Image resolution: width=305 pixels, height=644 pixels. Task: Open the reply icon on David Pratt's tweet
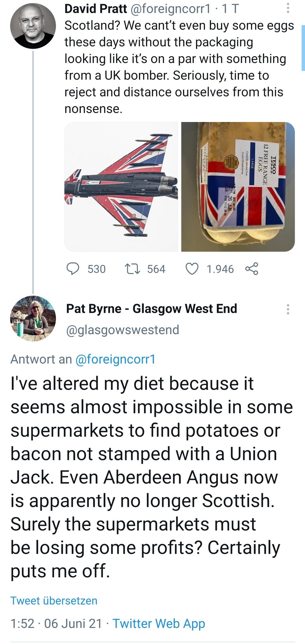pos(73,269)
